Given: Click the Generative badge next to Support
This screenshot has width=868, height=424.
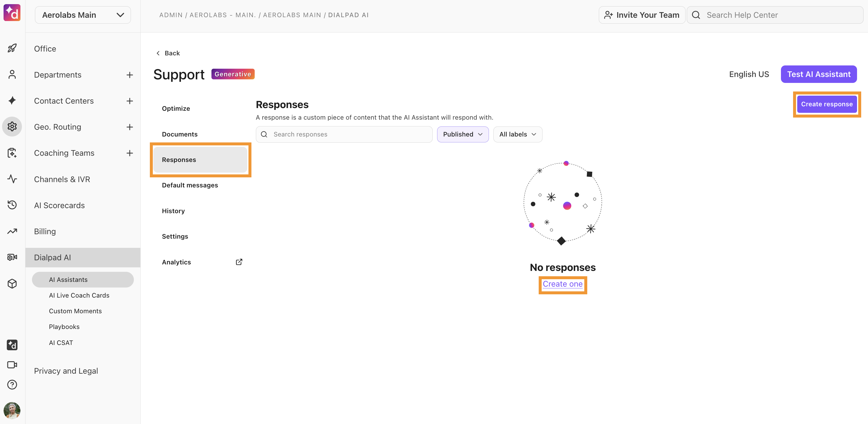Looking at the screenshot, I should tap(233, 74).
